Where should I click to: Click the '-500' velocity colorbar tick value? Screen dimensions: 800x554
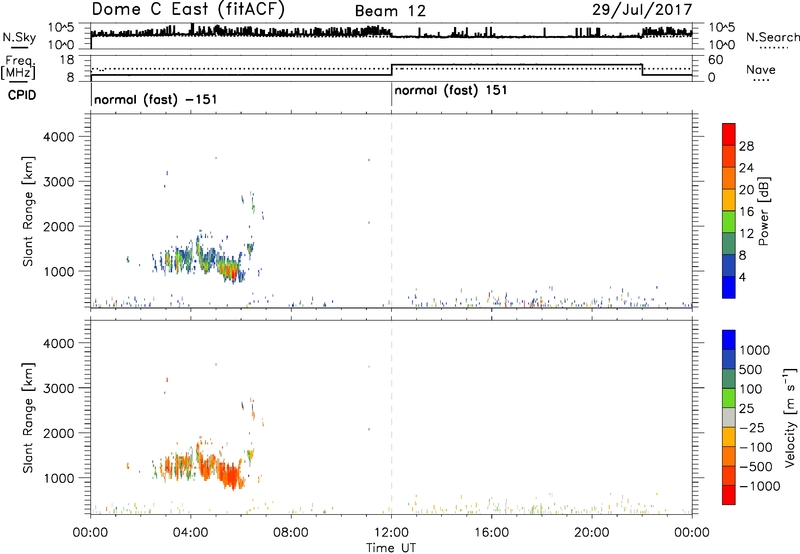tap(756, 466)
